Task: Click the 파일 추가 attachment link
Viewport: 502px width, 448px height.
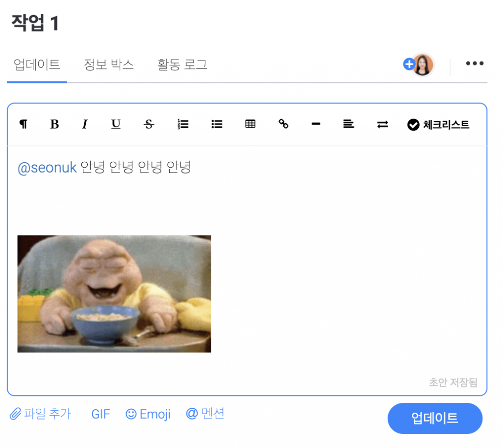Action: coord(40,414)
